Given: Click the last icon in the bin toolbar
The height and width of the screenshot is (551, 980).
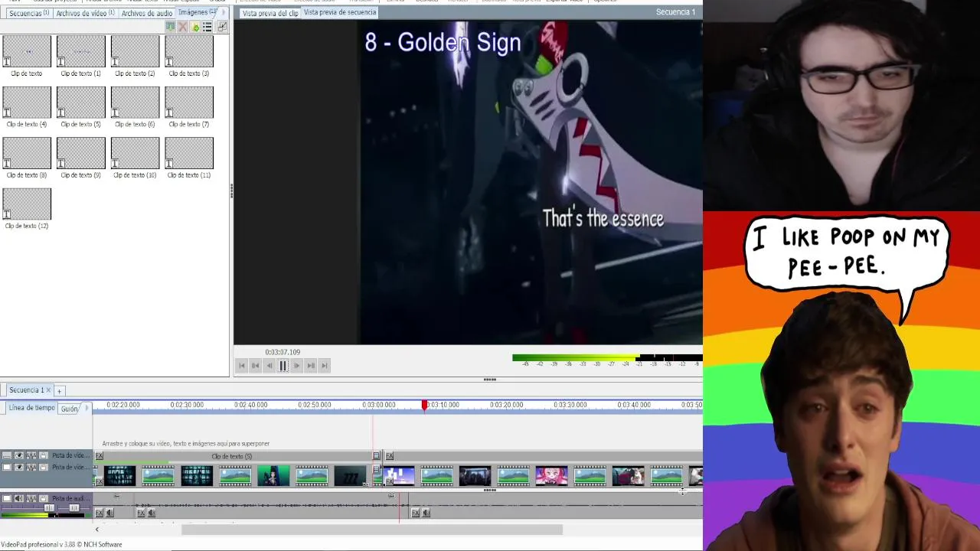Looking at the screenshot, I should [x=222, y=27].
